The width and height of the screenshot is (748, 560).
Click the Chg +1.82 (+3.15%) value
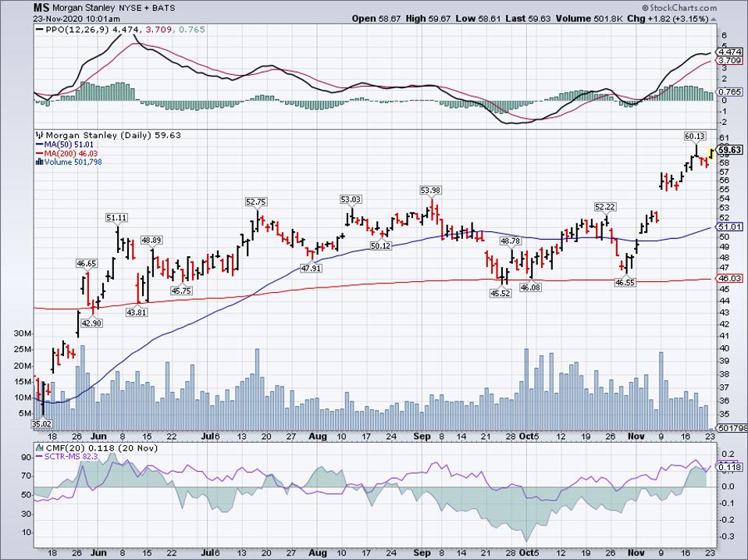pyautogui.click(x=668, y=19)
